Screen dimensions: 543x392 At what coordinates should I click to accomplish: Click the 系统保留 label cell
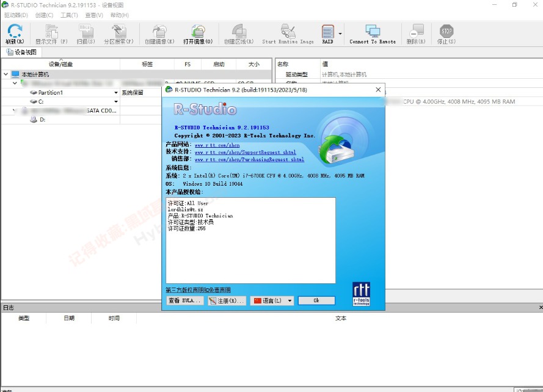pyautogui.click(x=133, y=92)
